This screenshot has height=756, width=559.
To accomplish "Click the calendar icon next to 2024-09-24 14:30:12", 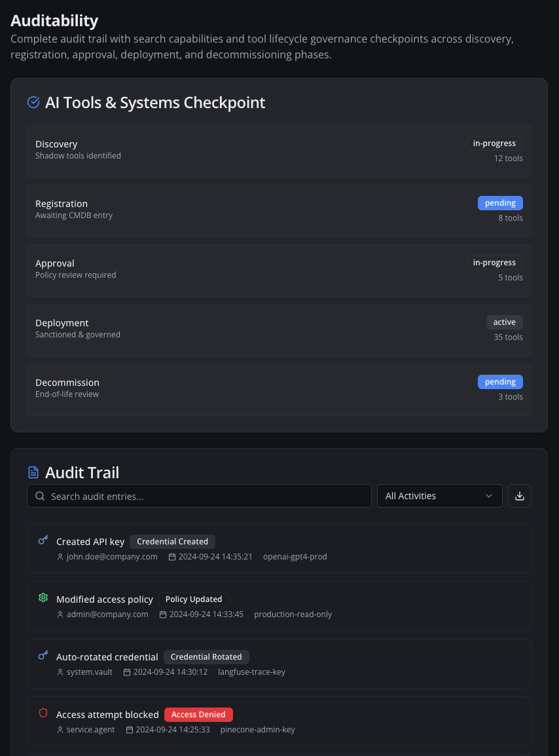I will [x=127, y=671].
